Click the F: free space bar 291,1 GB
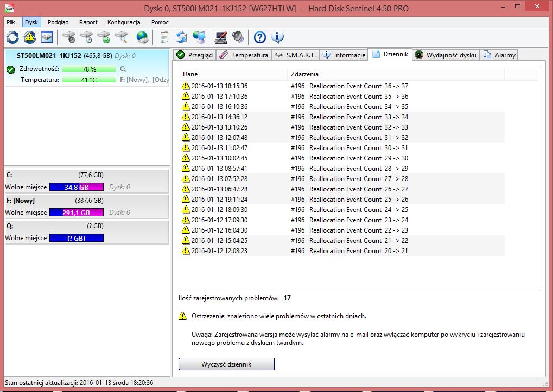Screen dimensions: 553x392 77,213
